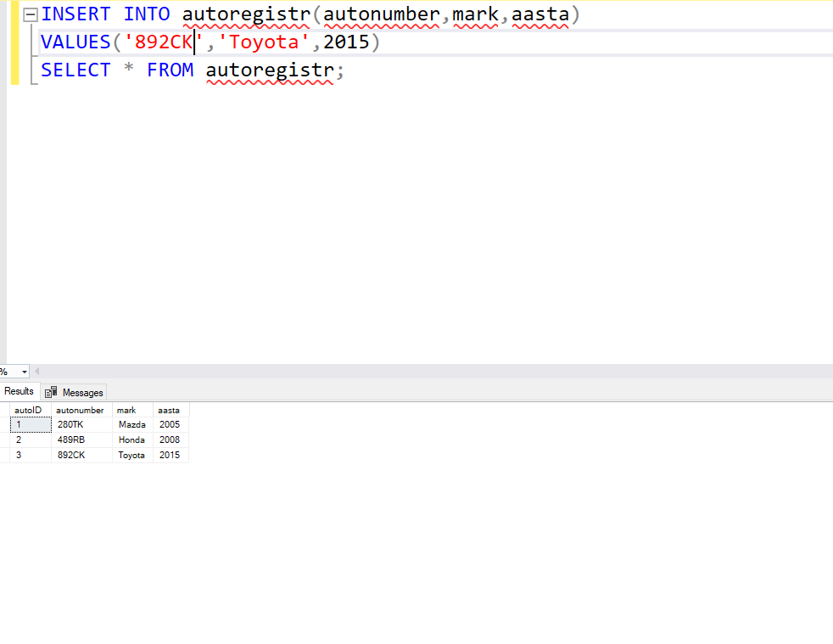Switch to the Messages tab
The image size is (833, 644).
[x=75, y=393]
